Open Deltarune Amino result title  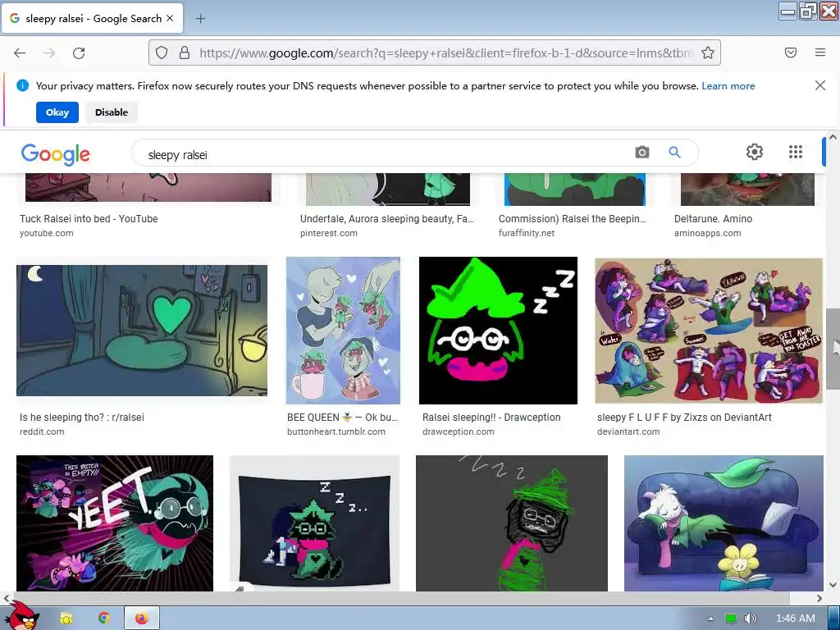tap(713, 218)
